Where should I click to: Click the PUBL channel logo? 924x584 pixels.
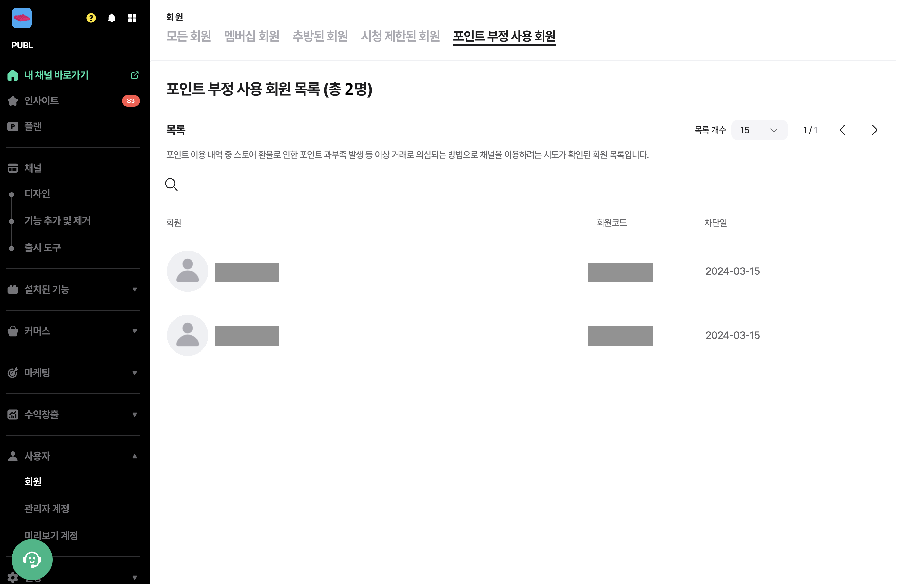[x=22, y=18]
